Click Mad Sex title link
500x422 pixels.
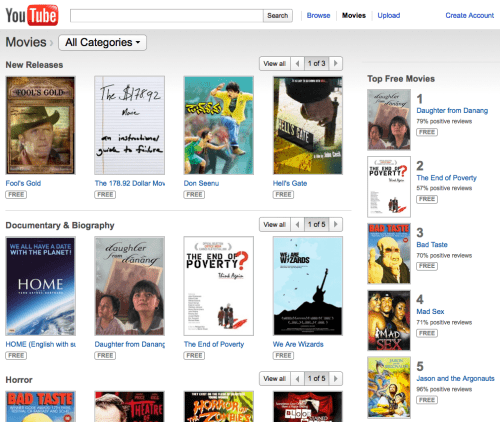coord(430,312)
